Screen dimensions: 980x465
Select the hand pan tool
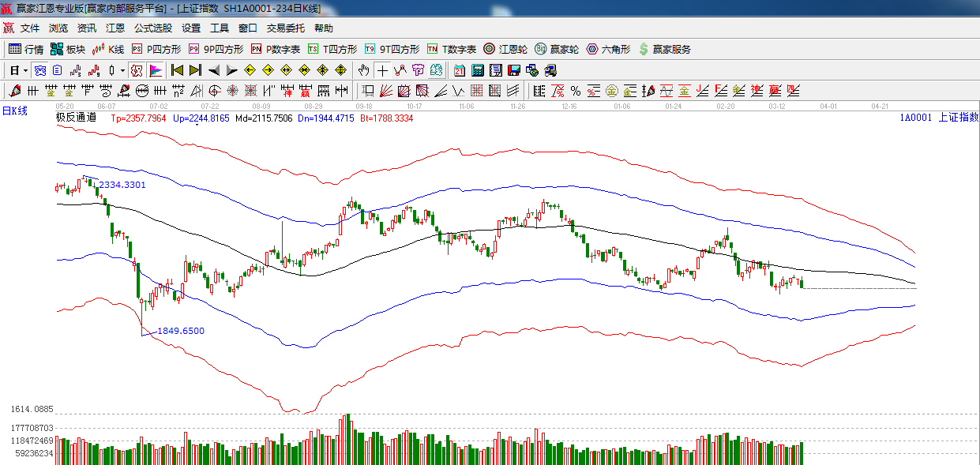click(363, 70)
